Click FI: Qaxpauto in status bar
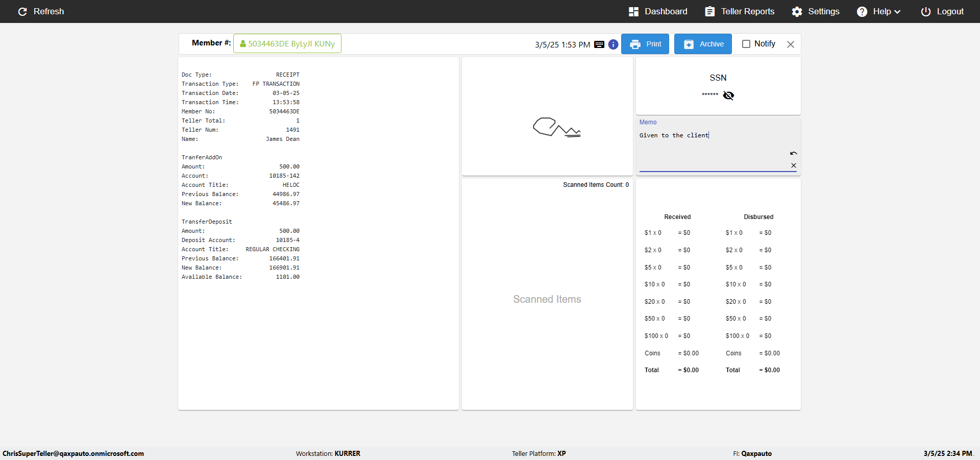980x460 pixels. 752,453
